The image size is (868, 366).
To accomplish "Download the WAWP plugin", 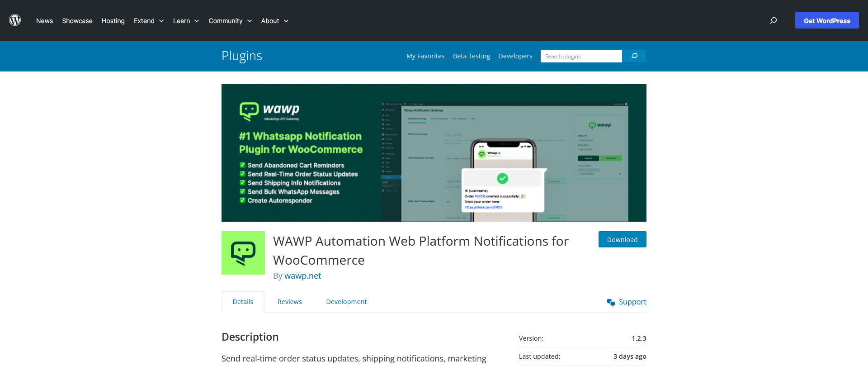I will [x=622, y=239].
